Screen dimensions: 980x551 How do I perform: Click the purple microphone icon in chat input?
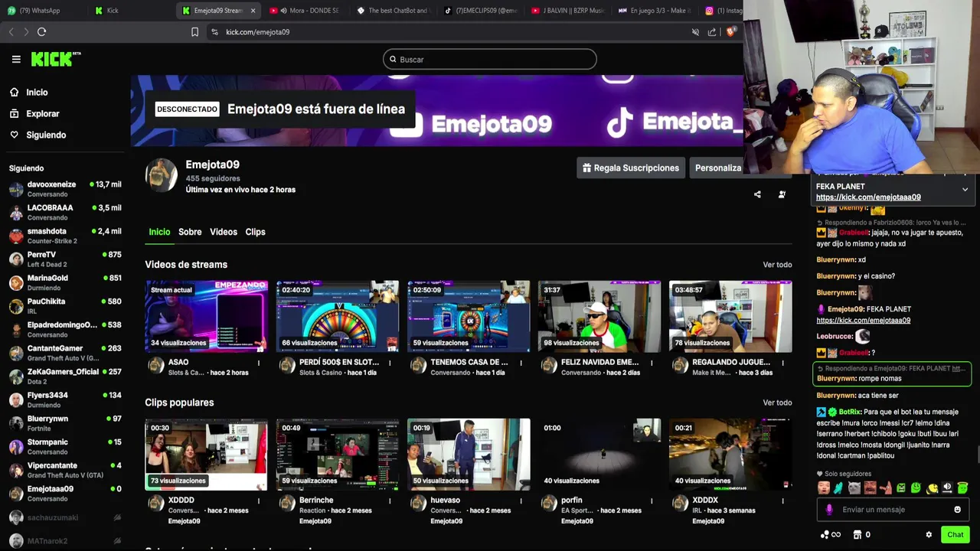click(829, 510)
